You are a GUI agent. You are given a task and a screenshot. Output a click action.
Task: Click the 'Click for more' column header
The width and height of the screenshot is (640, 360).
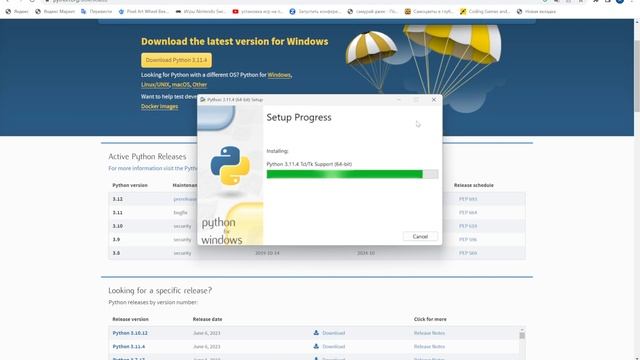click(430, 319)
